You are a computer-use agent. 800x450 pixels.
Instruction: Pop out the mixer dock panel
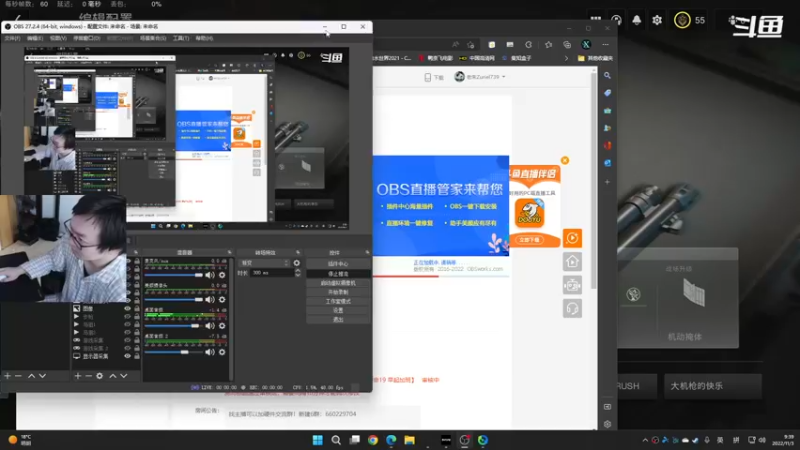[x=230, y=253]
